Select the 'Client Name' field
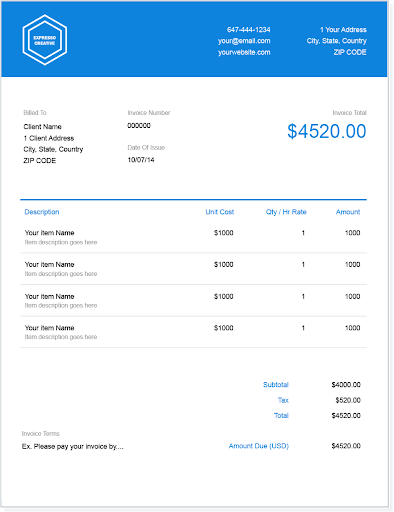Screen dimensions: 394x512 (x=42, y=127)
